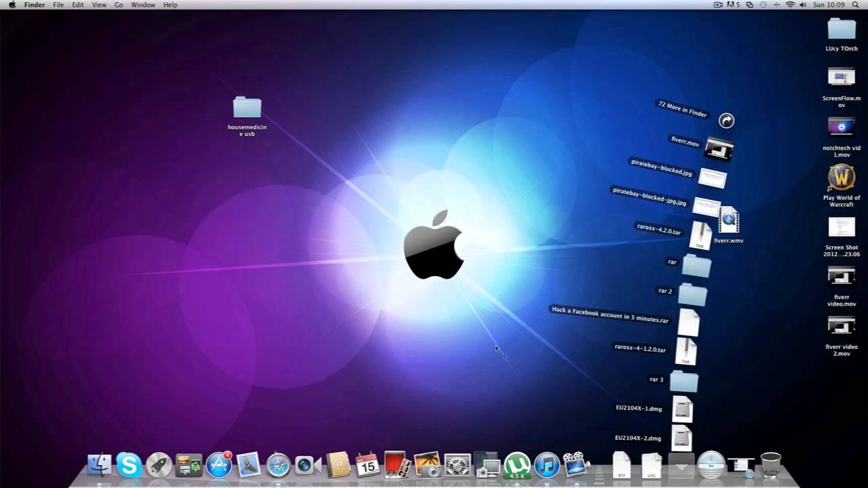The width and height of the screenshot is (868, 488).
Task: Launch Safari compass icon in dock
Action: 278,465
